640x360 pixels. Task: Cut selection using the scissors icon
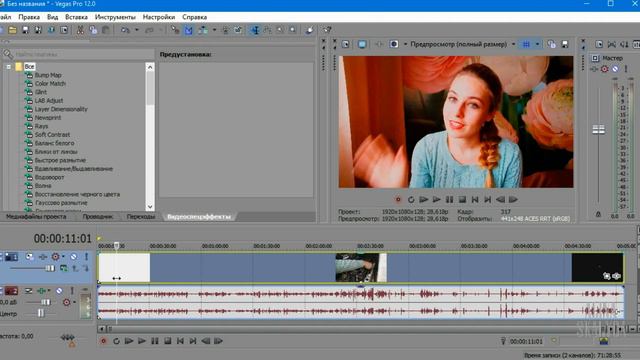coord(80,30)
